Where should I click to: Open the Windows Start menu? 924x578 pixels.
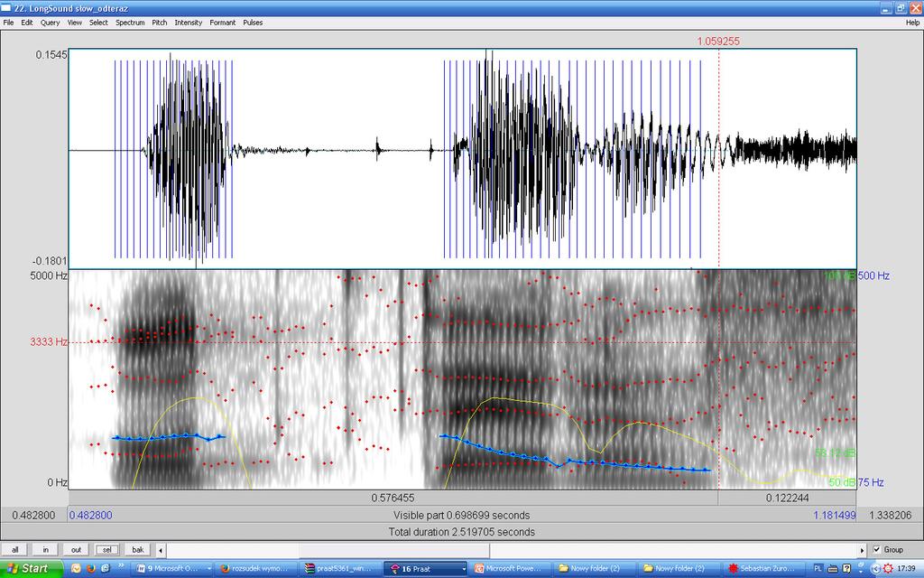(x=31, y=569)
